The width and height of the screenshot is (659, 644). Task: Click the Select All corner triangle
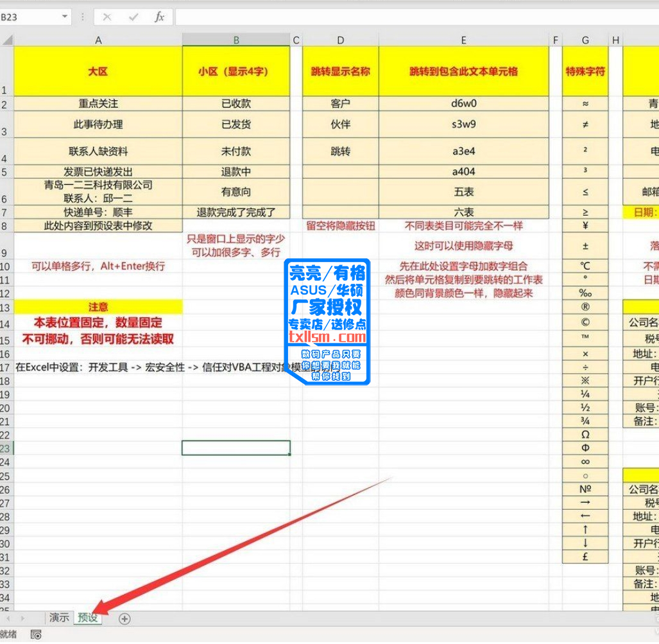click(x=6, y=40)
